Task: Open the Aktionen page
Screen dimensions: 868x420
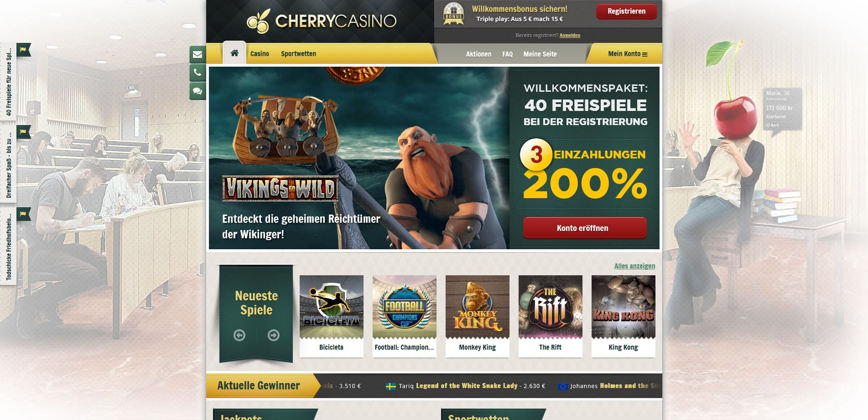Action: coord(478,54)
